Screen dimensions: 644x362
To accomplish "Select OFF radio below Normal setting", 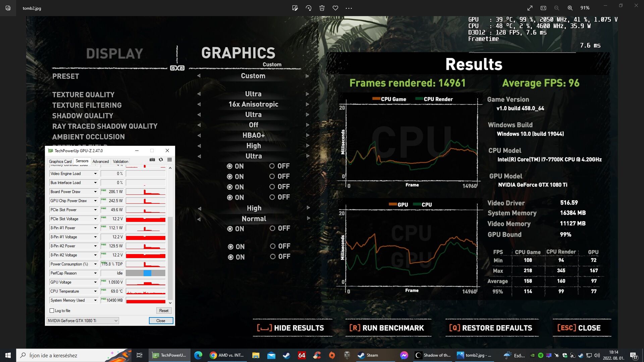I will [273, 228].
